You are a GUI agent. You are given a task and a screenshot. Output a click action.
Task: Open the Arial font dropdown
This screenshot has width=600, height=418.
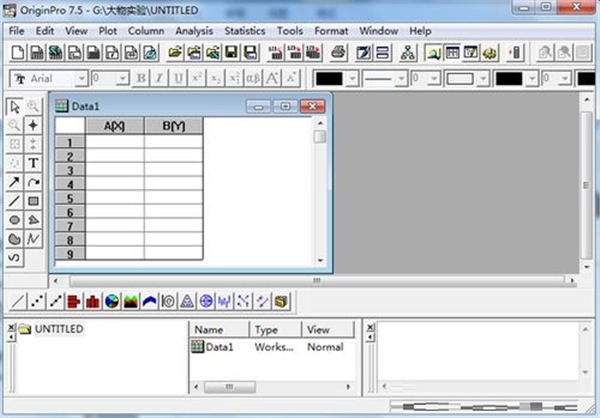click(x=82, y=78)
